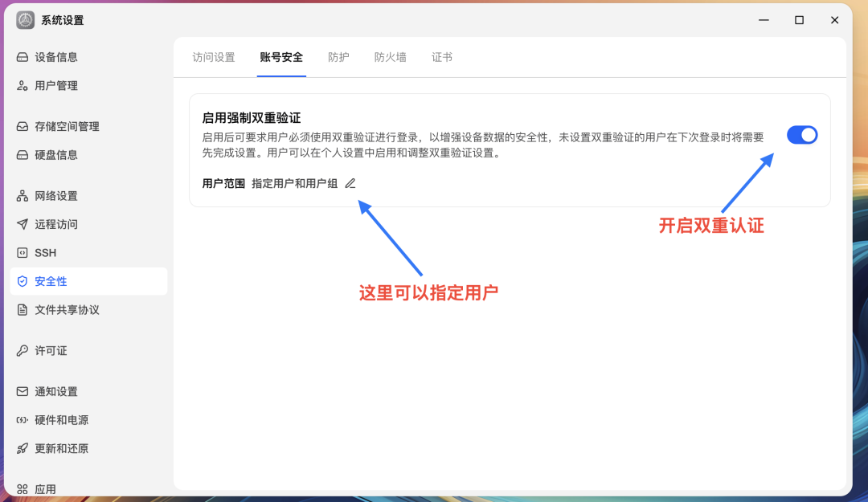Click the 启用强制双重验证 heading
868x502 pixels.
point(252,118)
